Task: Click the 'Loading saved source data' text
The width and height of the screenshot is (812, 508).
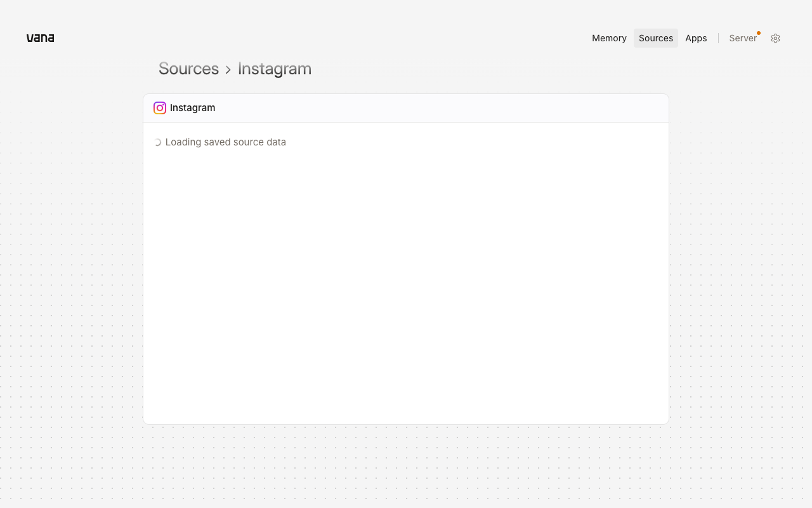Action: (x=226, y=142)
